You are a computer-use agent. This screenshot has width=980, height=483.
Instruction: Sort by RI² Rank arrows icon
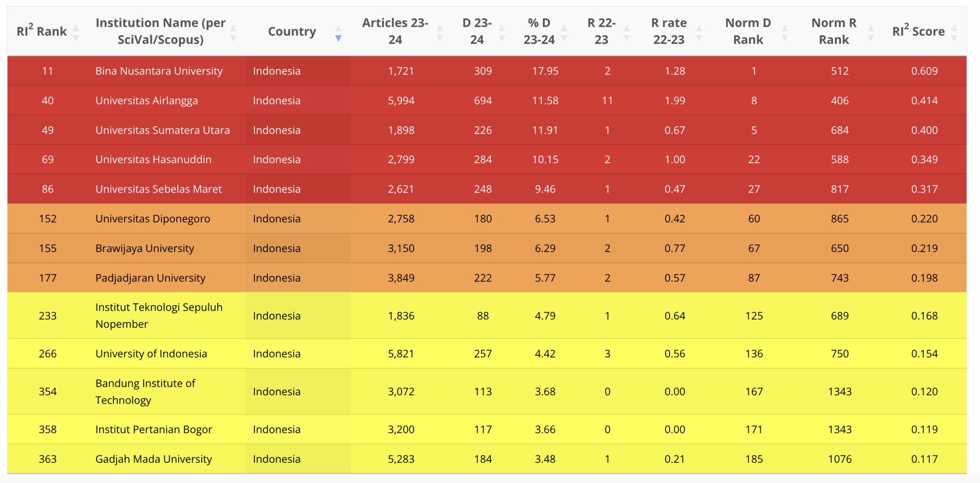[76, 33]
